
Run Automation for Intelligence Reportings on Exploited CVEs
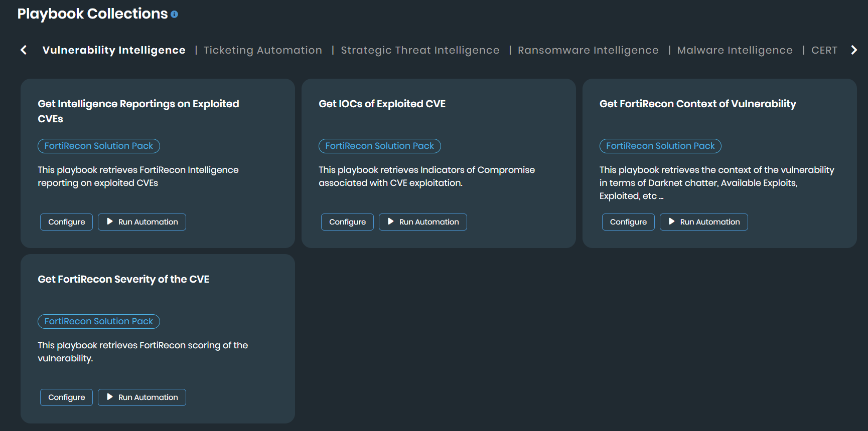(x=142, y=222)
